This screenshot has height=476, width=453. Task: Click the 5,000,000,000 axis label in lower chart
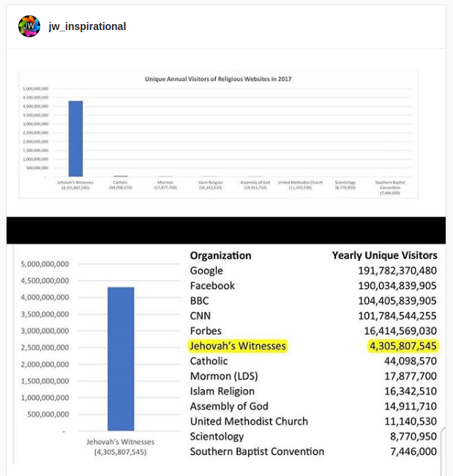point(45,264)
